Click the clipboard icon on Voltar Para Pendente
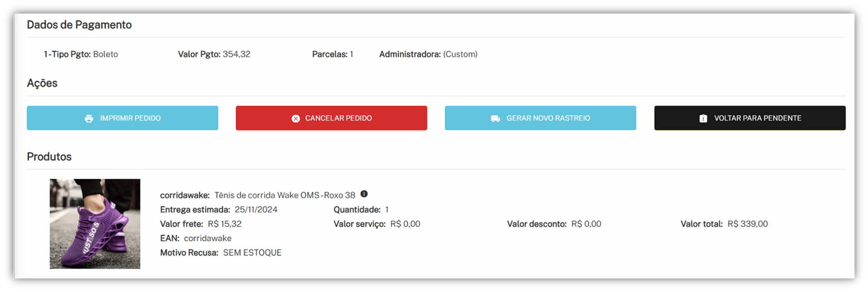868x292 pixels. [703, 119]
